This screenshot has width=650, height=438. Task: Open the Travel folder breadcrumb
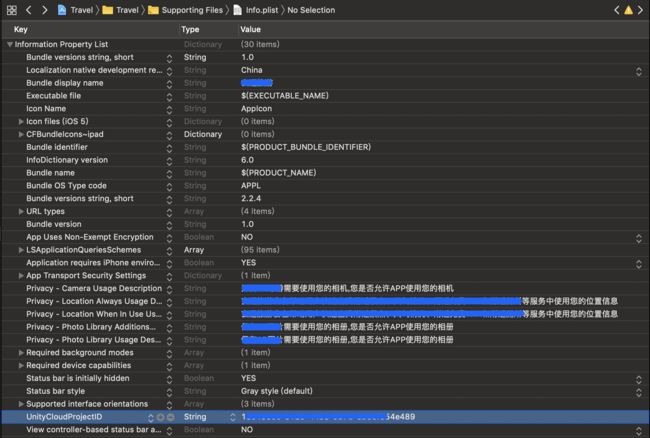coord(120,10)
